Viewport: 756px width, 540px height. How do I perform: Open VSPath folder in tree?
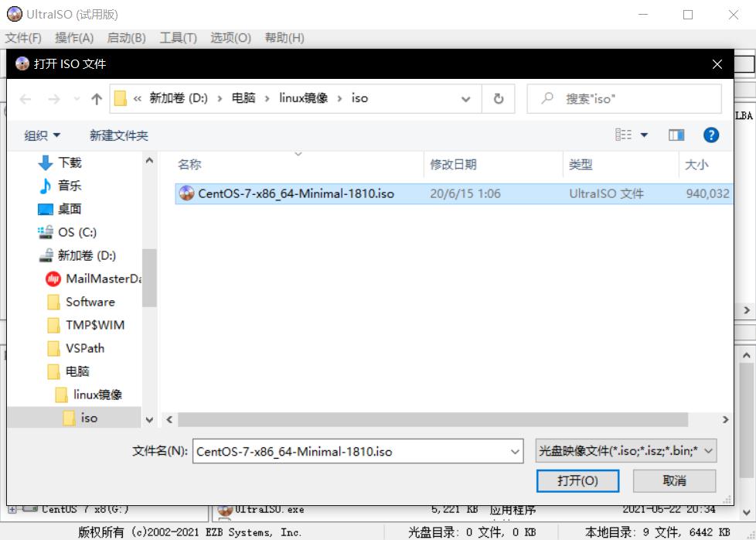(85, 348)
